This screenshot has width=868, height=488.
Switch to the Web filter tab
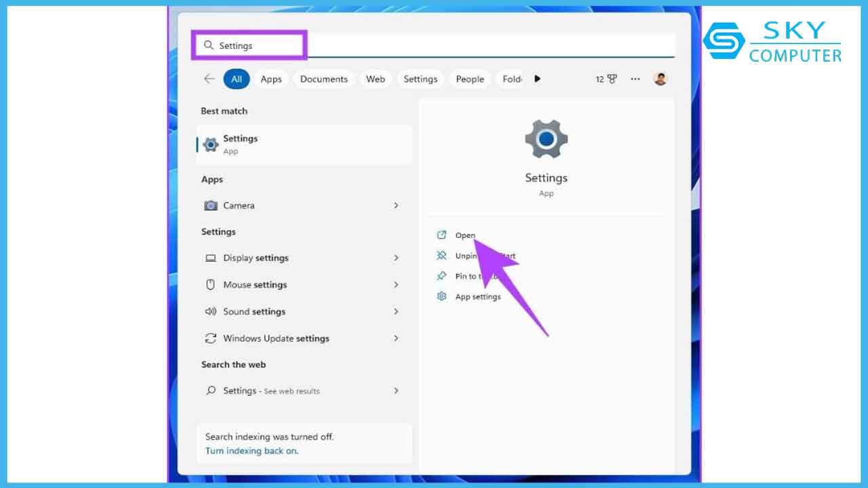click(x=376, y=79)
